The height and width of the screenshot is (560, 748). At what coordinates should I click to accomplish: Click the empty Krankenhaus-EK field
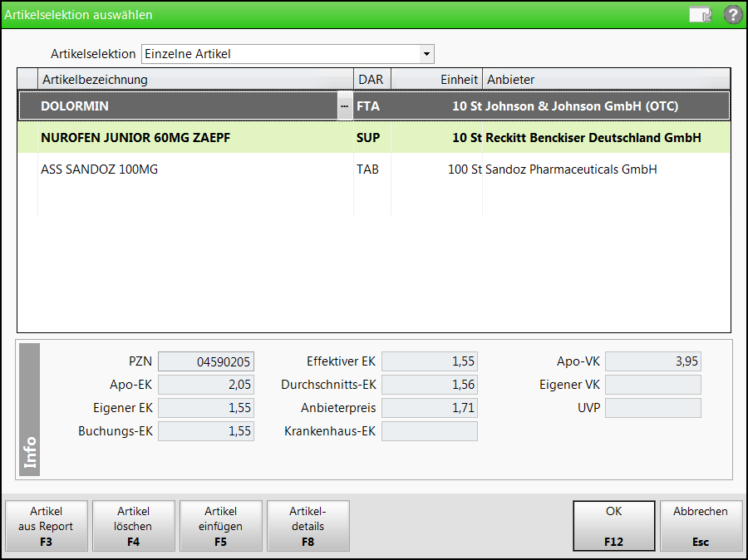coord(430,431)
